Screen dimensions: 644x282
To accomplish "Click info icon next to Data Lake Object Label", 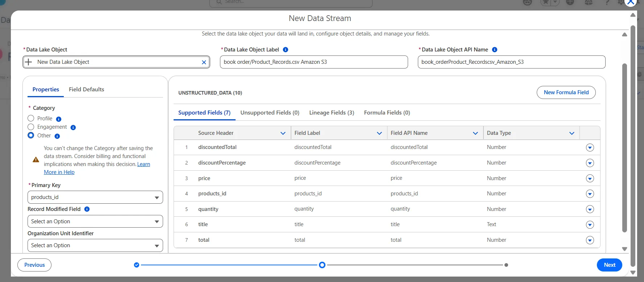I will tap(285, 50).
